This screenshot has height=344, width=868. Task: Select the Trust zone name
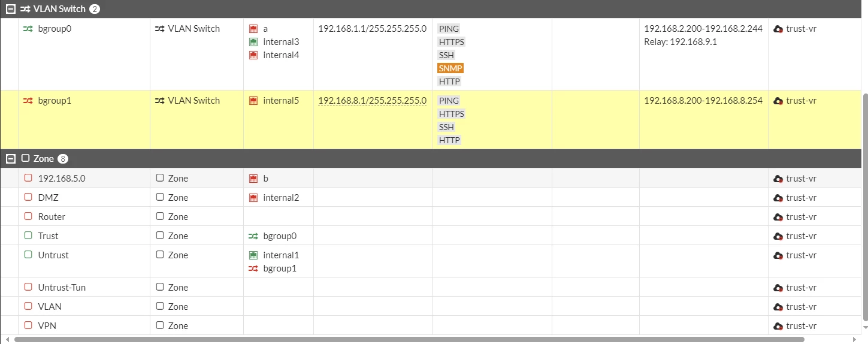(x=48, y=236)
